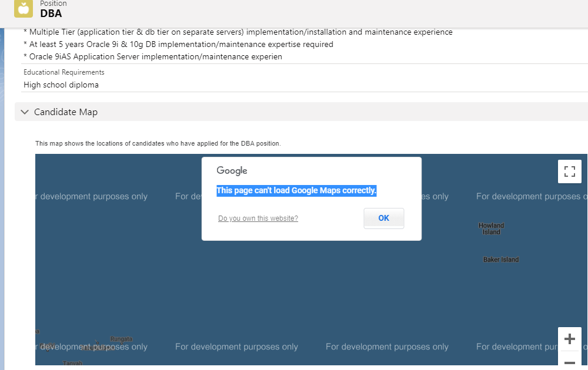Click the Multiple Tier requirement line
Image resolution: width=588 pixels, height=370 pixels.
click(238, 32)
